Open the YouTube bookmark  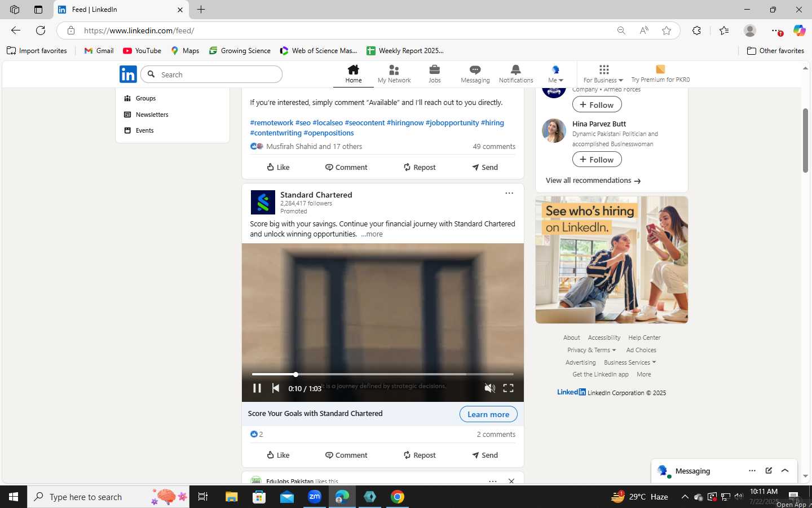click(142, 51)
